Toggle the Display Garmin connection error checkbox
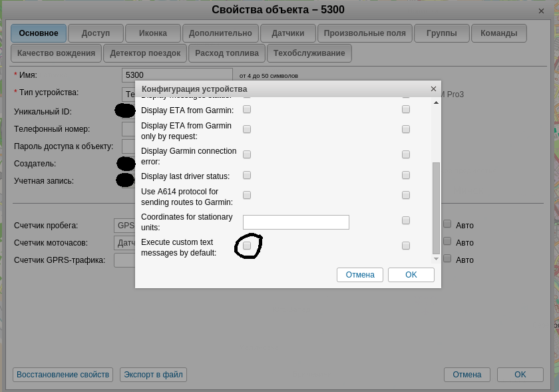Screen dimensions: 559x392 point(247,154)
